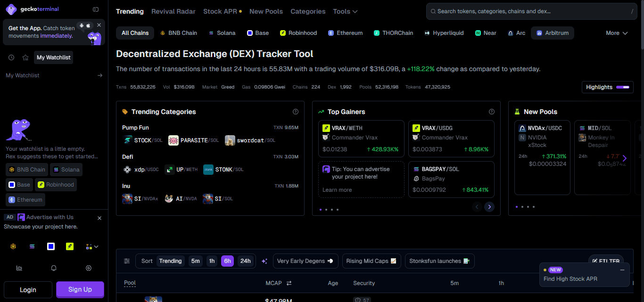Apply the Very Early Degens preset
The width and height of the screenshot is (644, 302).
point(305,261)
